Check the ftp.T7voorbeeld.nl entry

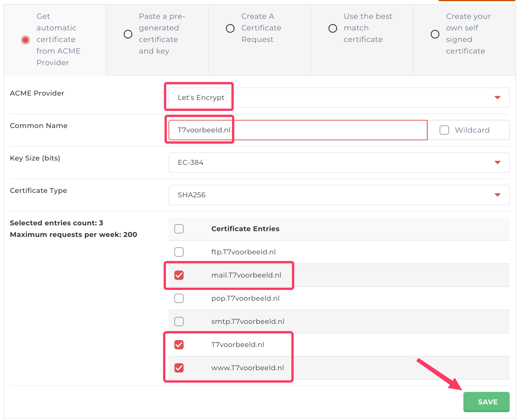tap(179, 252)
